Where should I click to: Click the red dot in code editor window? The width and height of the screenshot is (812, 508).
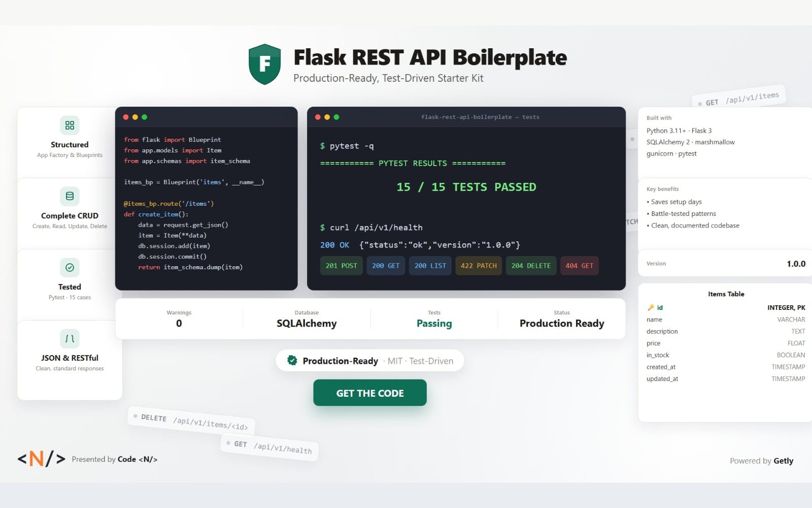pos(126,117)
